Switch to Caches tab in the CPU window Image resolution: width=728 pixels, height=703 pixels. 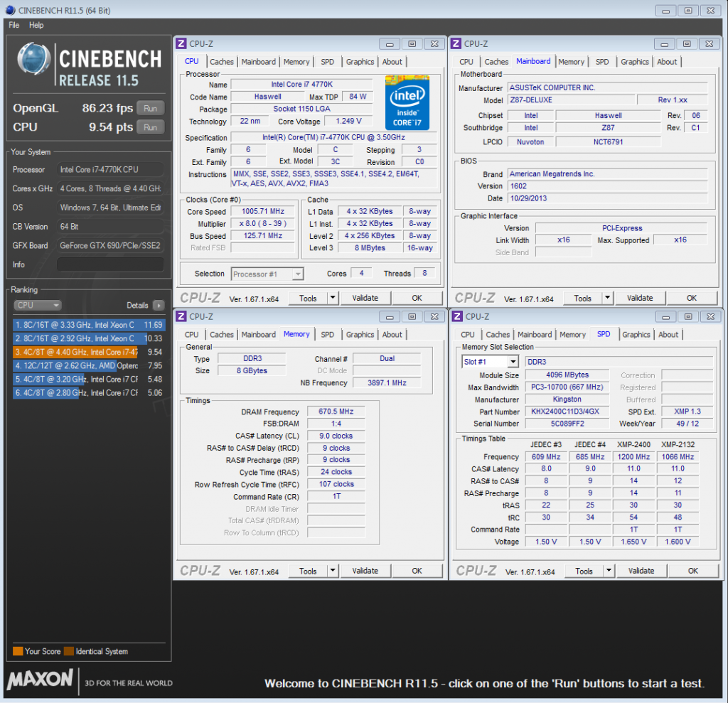pos(222,62)
